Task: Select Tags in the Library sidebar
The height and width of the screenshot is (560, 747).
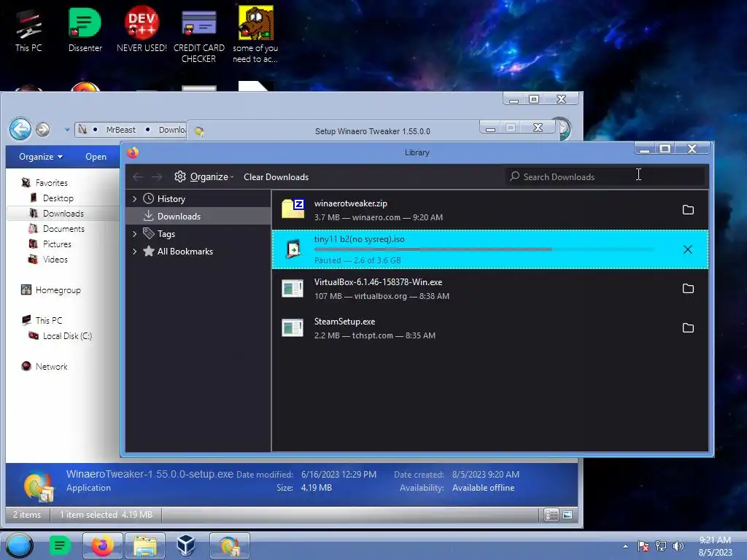Action: coord(166,234)
